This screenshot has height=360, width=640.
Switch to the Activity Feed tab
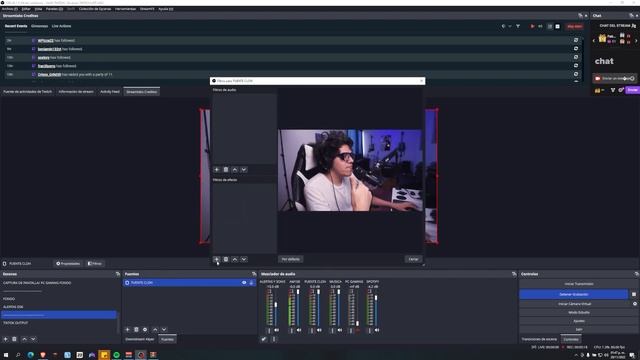coord(110,92)
